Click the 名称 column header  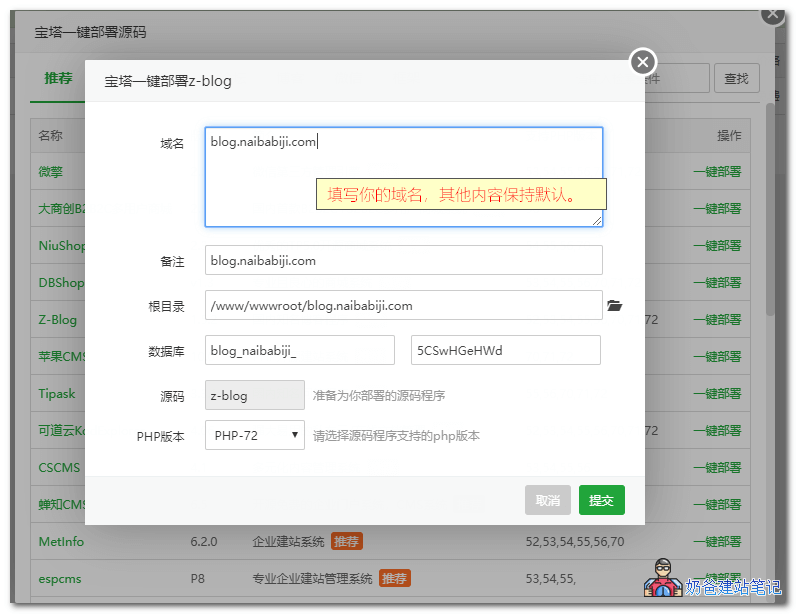click(50, 136)
